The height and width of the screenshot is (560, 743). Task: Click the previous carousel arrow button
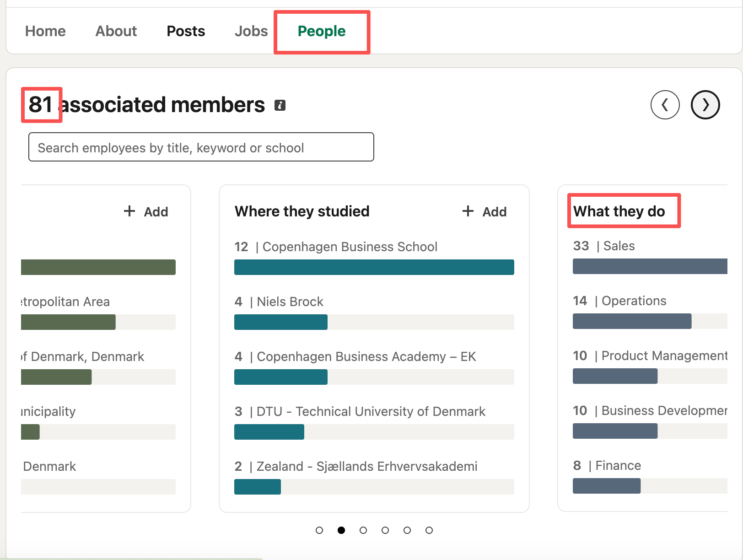tap(665, 105)
